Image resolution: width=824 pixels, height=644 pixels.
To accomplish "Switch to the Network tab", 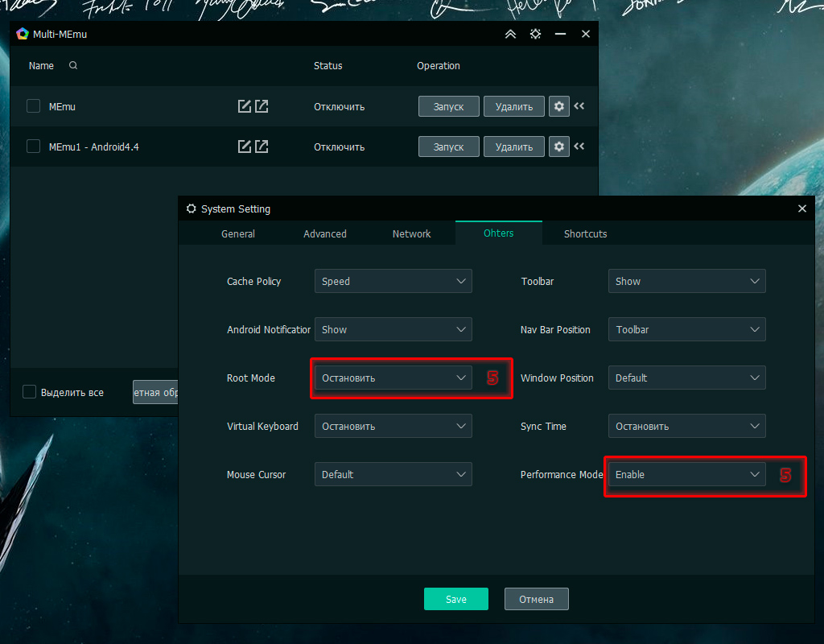I will 411,233.
